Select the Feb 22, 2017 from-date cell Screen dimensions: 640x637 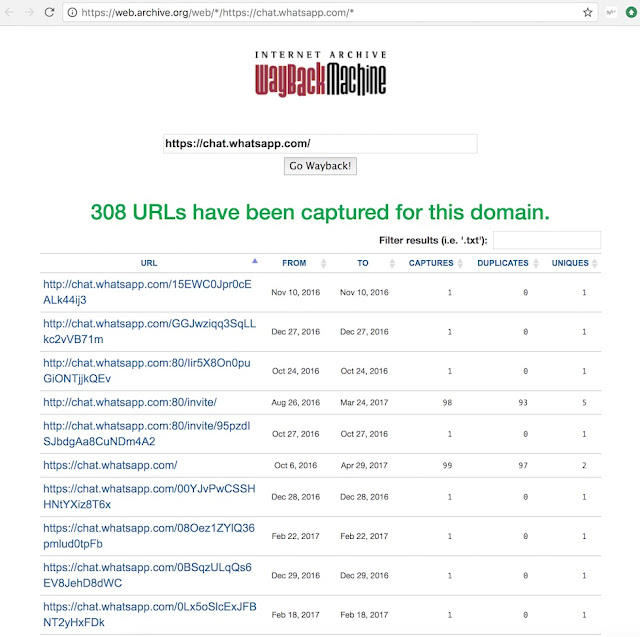[x=296, y=536]
